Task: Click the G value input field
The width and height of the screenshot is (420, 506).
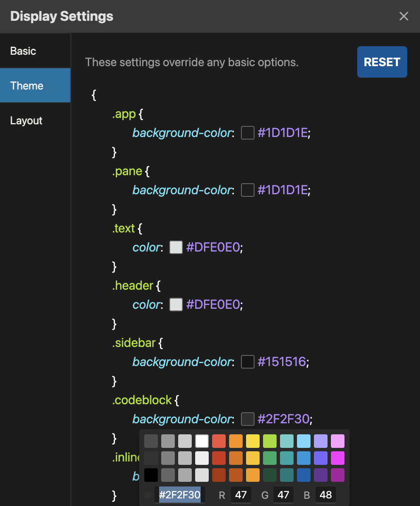Action: click(283, 495)
